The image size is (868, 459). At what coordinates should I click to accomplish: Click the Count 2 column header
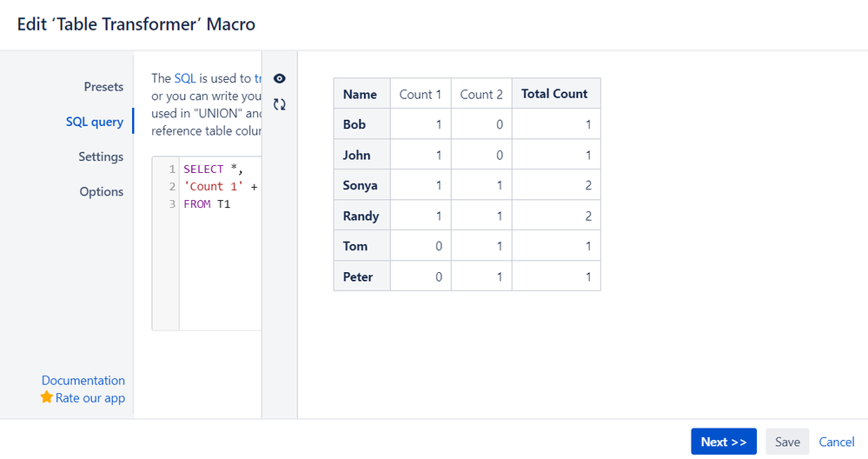[481, 94]
